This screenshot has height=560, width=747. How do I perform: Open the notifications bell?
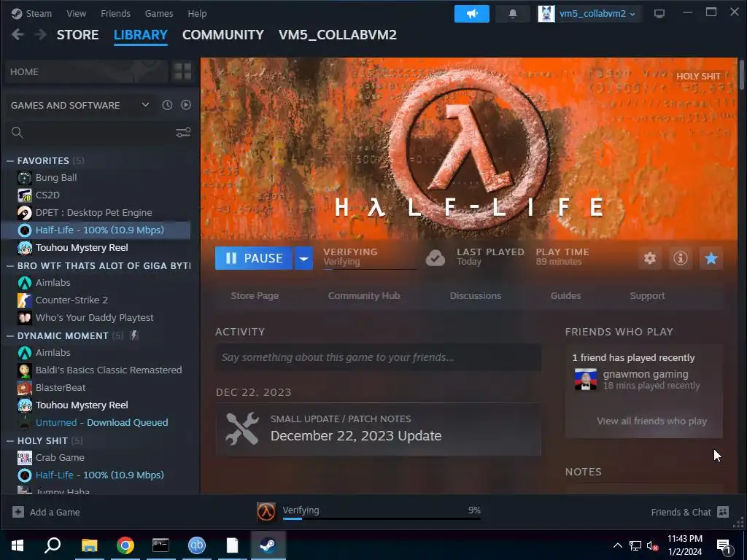pyautogui.click(x=513, y=14)
